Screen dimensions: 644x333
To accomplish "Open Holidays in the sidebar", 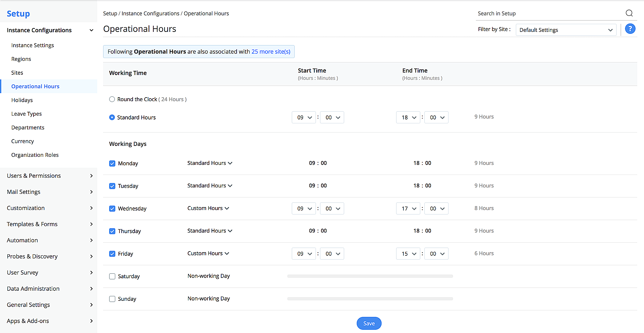I will click(22, 100).
